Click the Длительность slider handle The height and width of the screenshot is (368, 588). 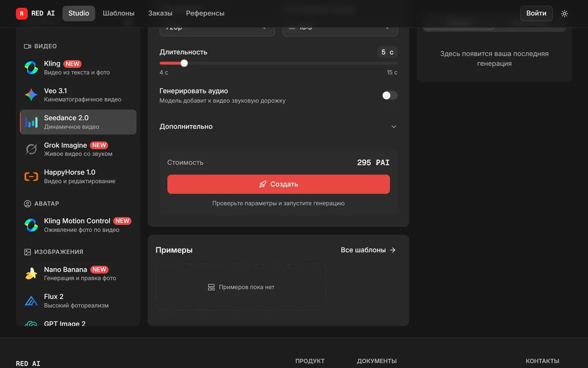click(x=184, y=63)
